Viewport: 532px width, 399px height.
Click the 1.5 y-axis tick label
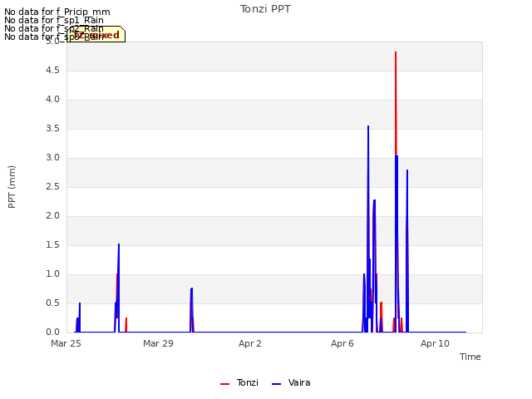click(x=52, y=245)
